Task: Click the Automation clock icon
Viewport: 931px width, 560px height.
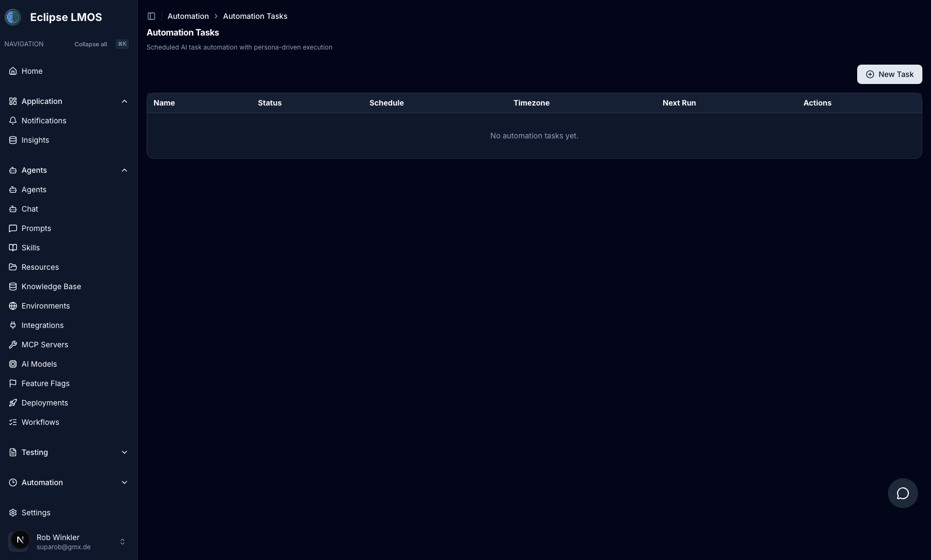Action: tap(13, 482)
